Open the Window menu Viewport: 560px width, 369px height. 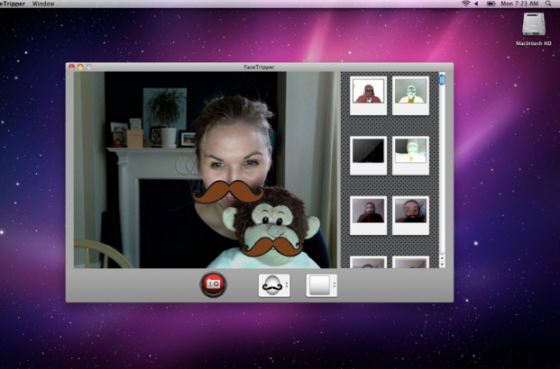pos(43,4)
